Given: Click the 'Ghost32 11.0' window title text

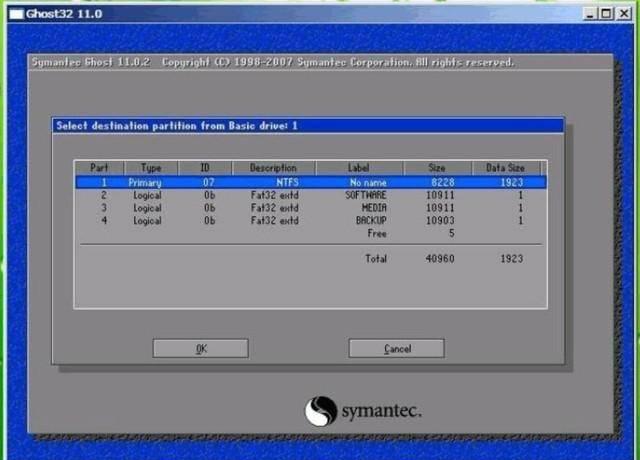Looking at the screenshot, I should (64, 14).
